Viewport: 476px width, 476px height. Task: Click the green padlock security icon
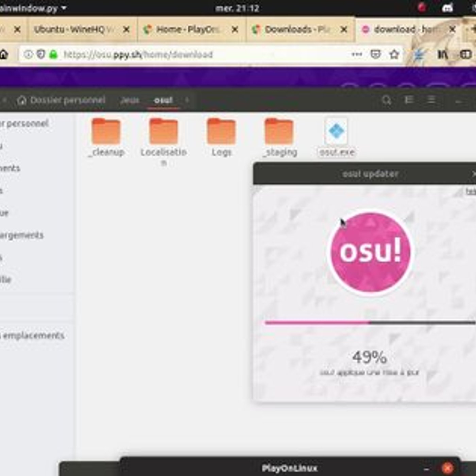tap(53, 54)
